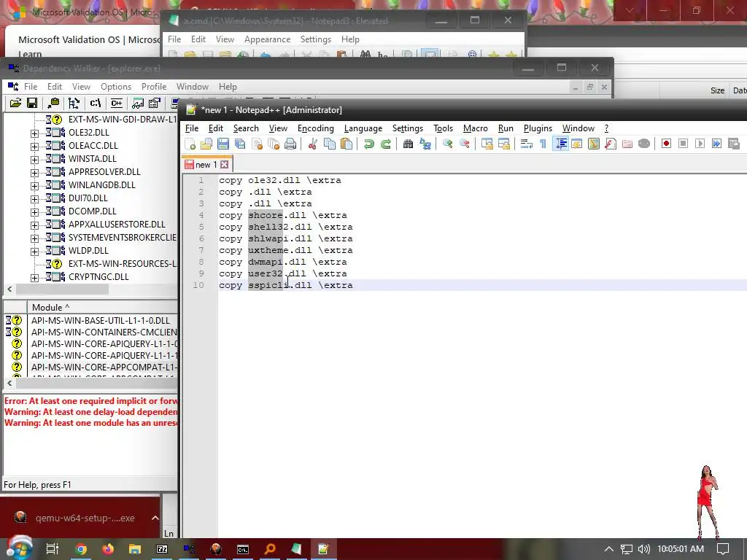The height and width of the screenshot is (560, 747).
Task: Click the Module column header
Action: pyautogui.click(x=102, y=307)
